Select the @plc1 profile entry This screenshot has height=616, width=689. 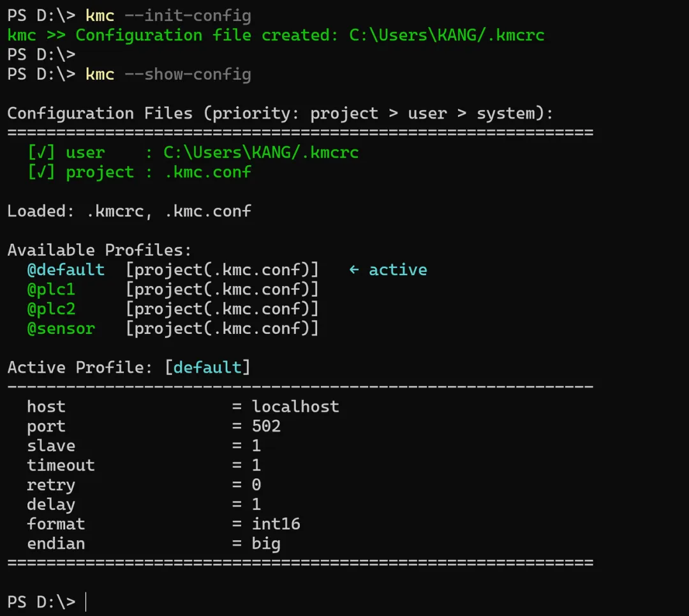pyautogui.click(x=51, y=290)
